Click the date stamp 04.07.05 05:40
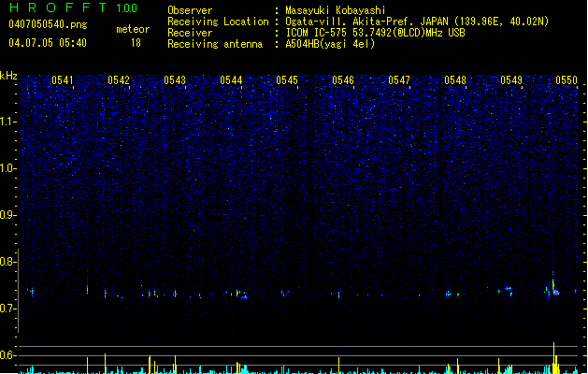The height and width of the screenshot is (374, 588). click(48, 43)
